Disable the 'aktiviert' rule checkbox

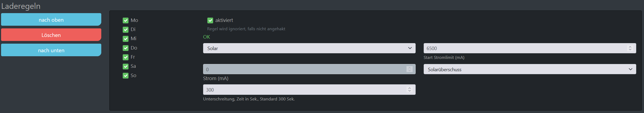[x=210, y=20]
